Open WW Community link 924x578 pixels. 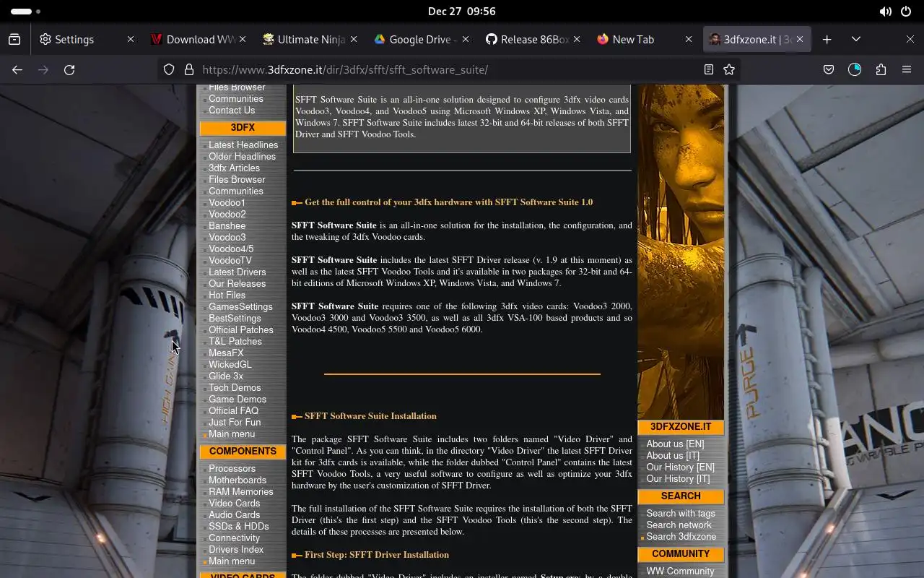point(680,571)
